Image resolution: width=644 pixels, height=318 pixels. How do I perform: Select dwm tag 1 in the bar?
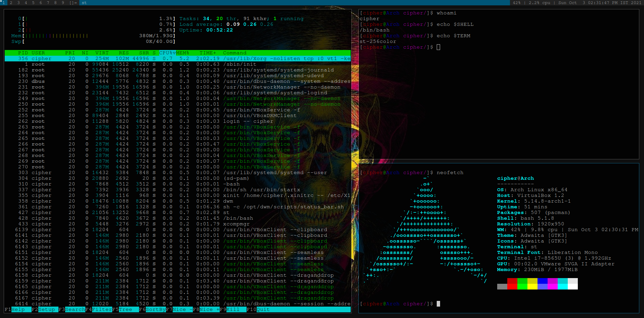pyautogui.click(x=3, y=2)
